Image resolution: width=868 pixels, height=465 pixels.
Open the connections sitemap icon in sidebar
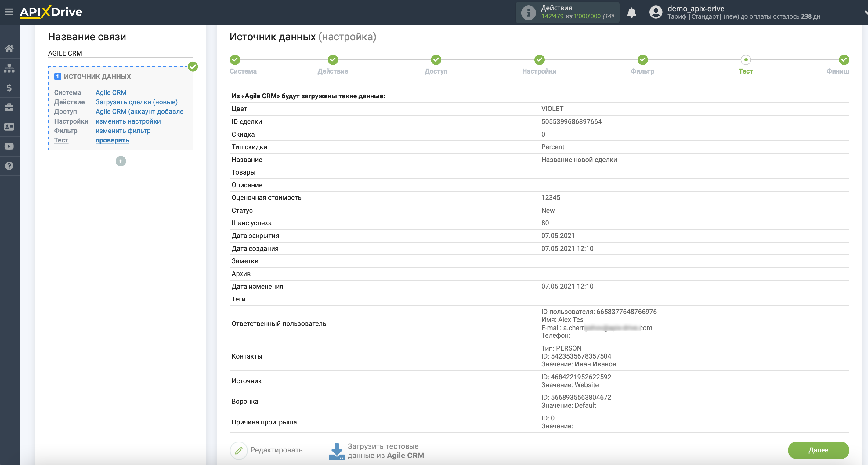[x=9, y=68]
